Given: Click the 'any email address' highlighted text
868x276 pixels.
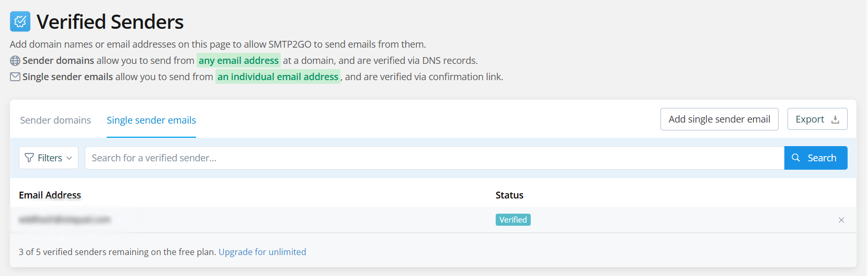Looking at the screenshot, I should coord(238,61).
